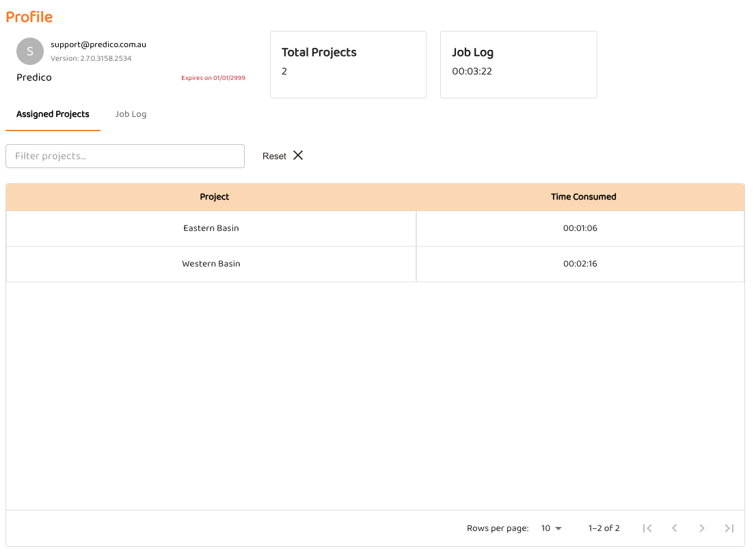This screenshot has height=557, width=756.
Task: Click the 00:02:16 time consumed cell
Action: 580,264
